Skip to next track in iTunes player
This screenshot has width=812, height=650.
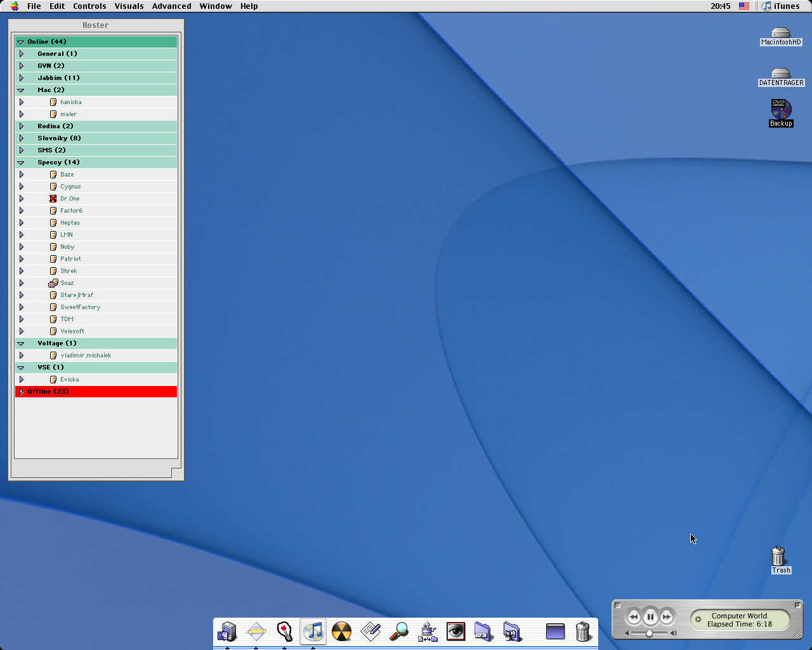[x=667, y=616]
